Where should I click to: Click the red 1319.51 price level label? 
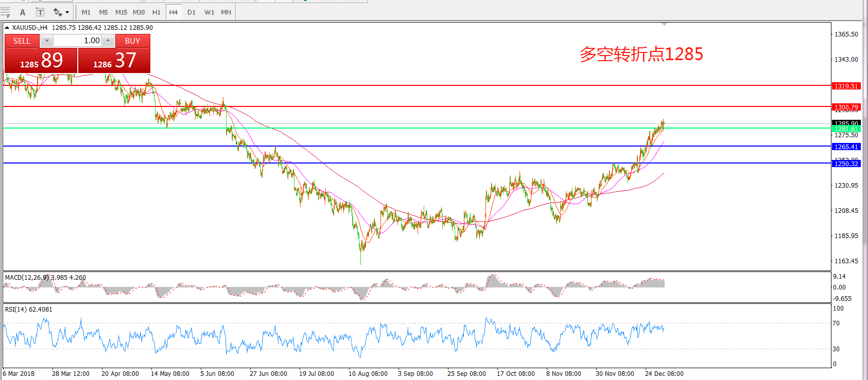(846, 86)
